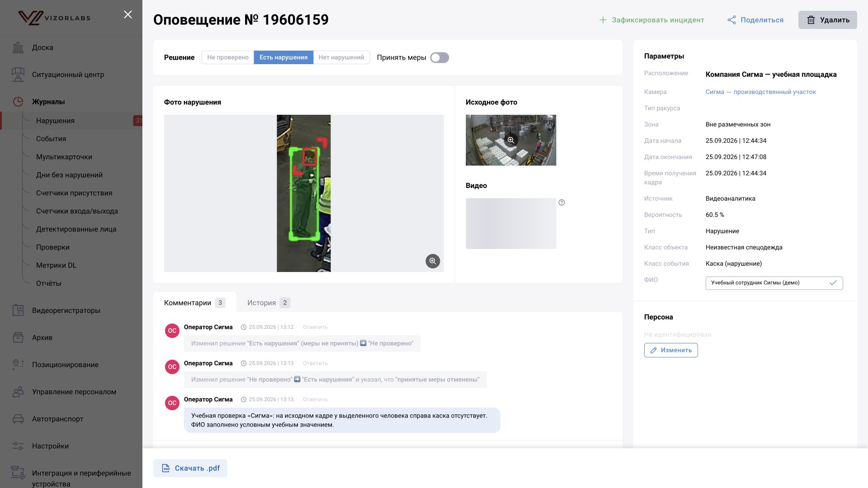Zoom the violation photo with magnifier icon
868x488 pixels.
pyautogui.click(x=433, y=261)
